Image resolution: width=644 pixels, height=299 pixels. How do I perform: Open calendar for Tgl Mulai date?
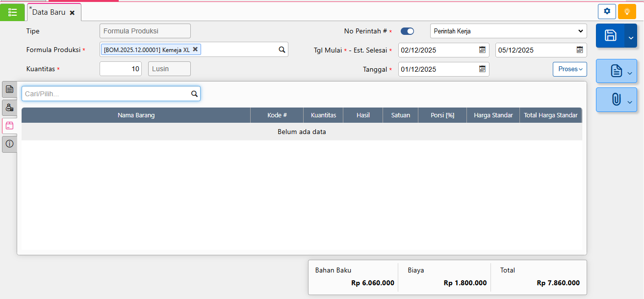point(482,50)
